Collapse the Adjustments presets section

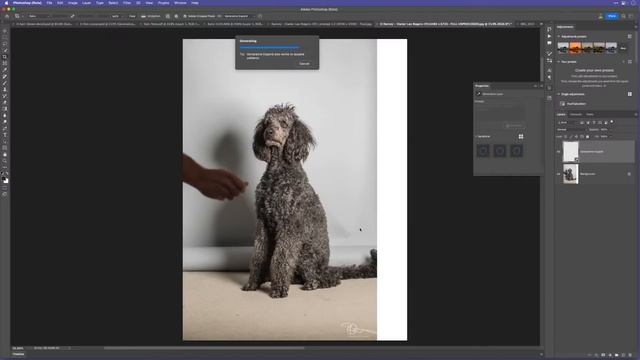click(559, 37)
